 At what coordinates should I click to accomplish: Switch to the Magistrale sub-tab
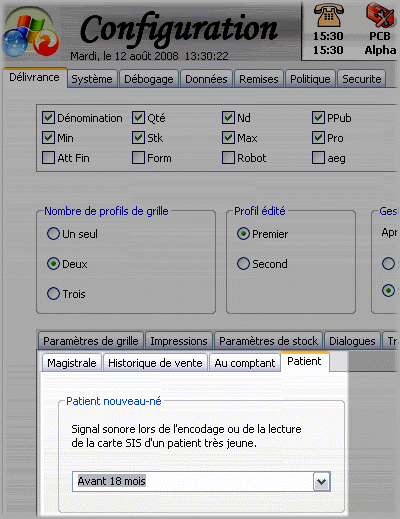(x=72, y=363)
